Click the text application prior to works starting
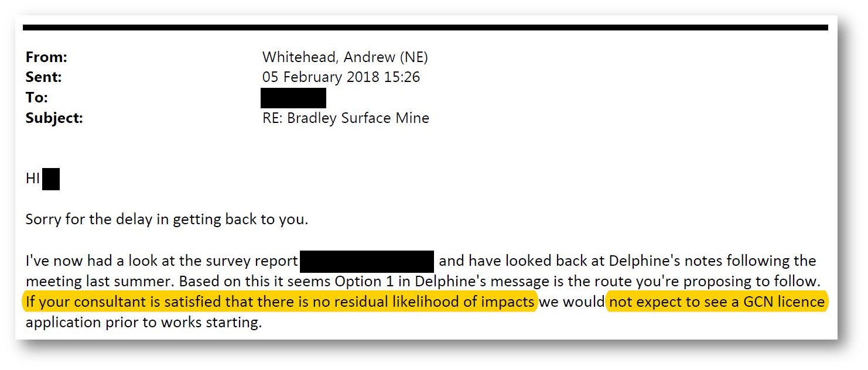Image resolution: width=868 pixels, height=370 pixels. 143,323
